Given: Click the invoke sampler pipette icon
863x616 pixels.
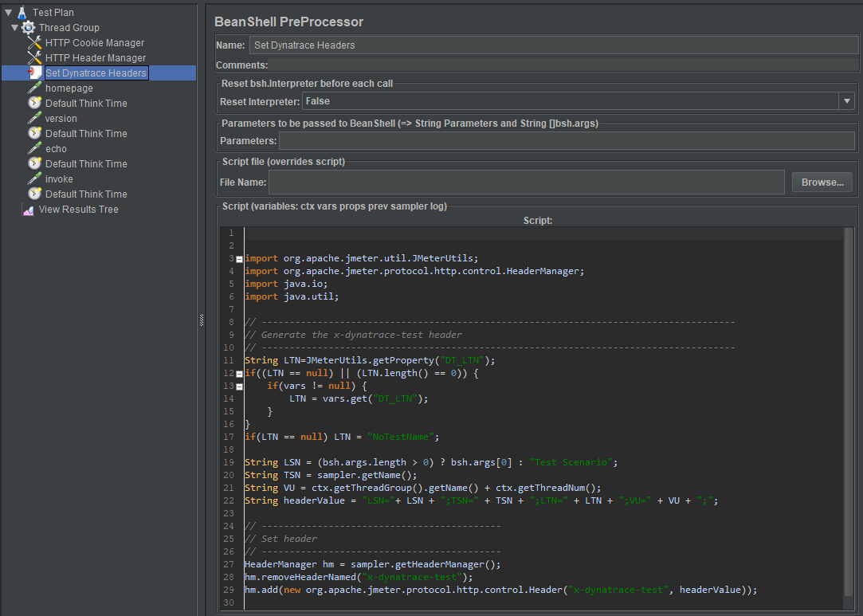Looking at the screenshot, I should pos(35,179).
